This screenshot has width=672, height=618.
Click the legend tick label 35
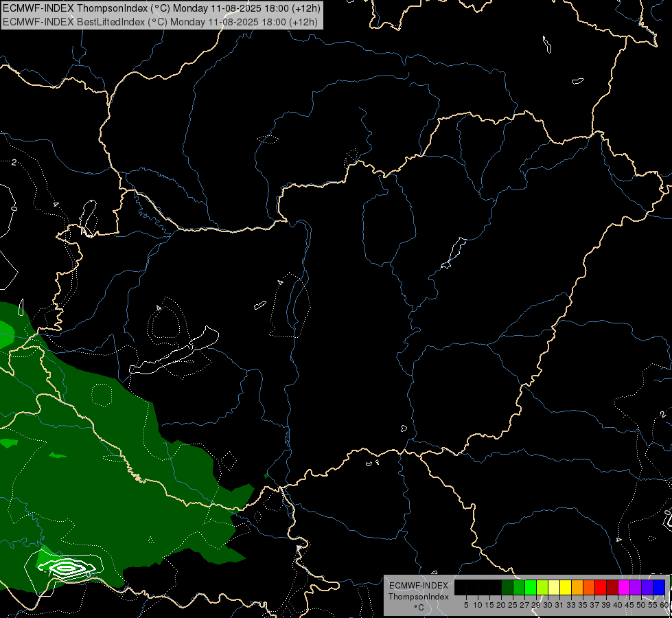pyautogui.click(x=583, y=605)
